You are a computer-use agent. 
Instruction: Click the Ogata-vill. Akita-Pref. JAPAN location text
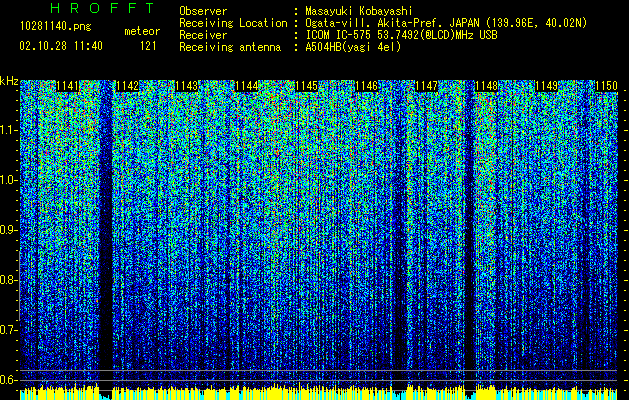point(446,23)
